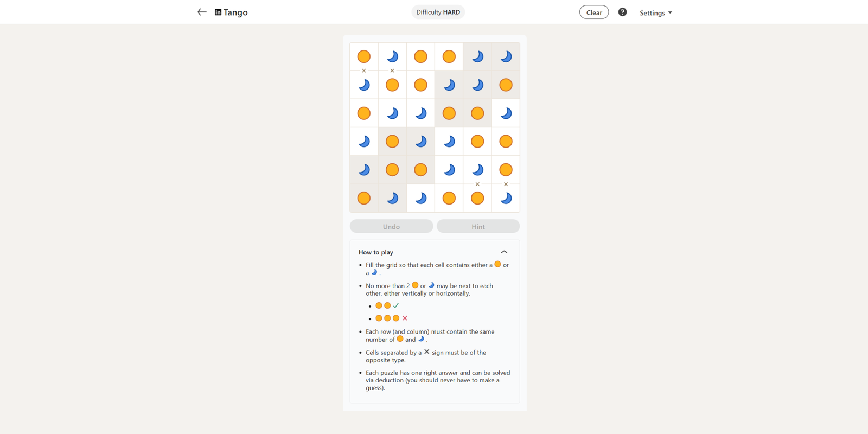Click the moon in the bottom-right grid cell
Image resolution: width=868 pixels, height=434 pixels.
[x=506, y=198]
